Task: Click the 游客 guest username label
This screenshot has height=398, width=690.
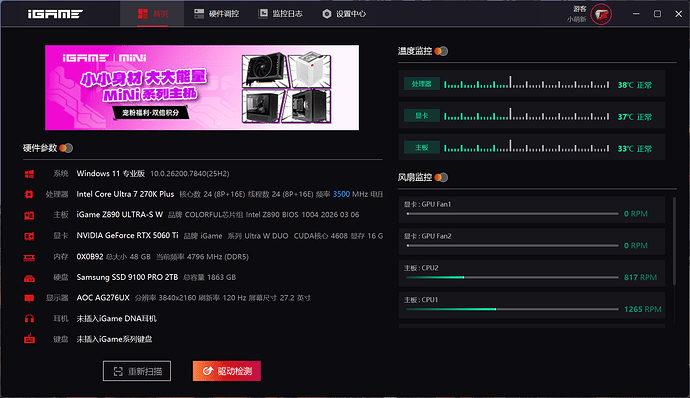Action: 580,9
